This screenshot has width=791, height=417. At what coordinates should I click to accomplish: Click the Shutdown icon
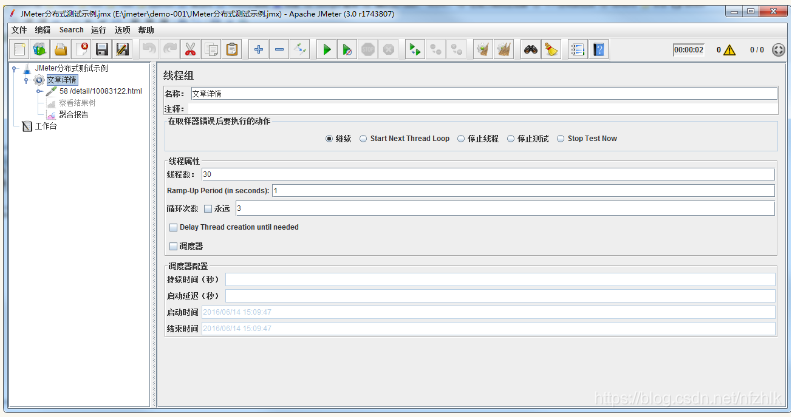click(388, 49)
